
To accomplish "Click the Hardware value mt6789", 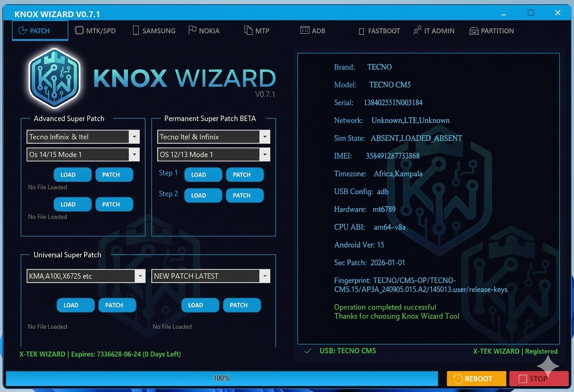I will 384,209.
